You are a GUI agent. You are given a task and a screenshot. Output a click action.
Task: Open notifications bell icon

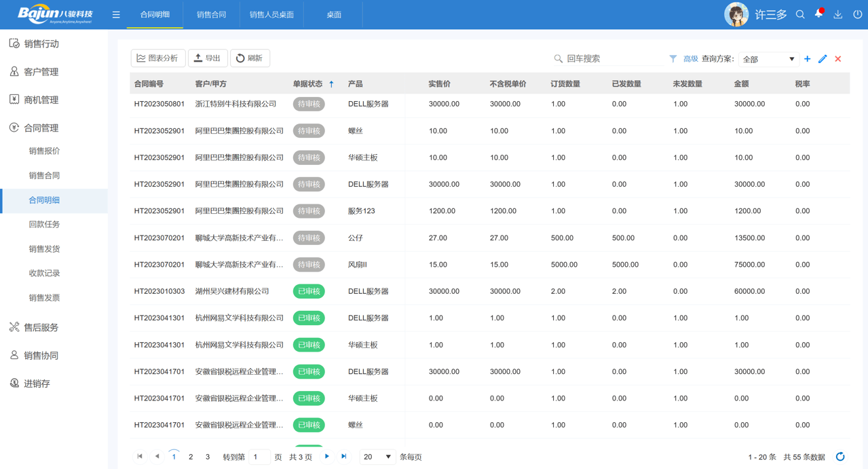(x=818, y=14)
